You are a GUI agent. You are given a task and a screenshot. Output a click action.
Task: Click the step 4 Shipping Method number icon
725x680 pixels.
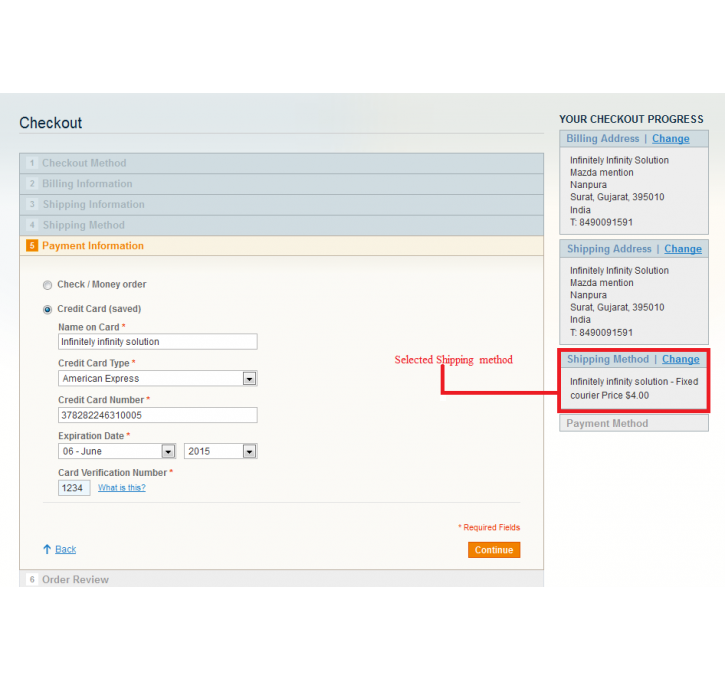click(32, 226)
